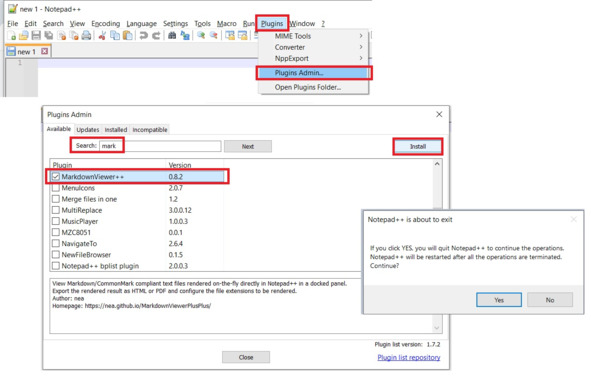This screenshot has width=591, height=378.
Task: Click the Print icon in toolbar
Action: pyautogui.click(x=86, y=36)
